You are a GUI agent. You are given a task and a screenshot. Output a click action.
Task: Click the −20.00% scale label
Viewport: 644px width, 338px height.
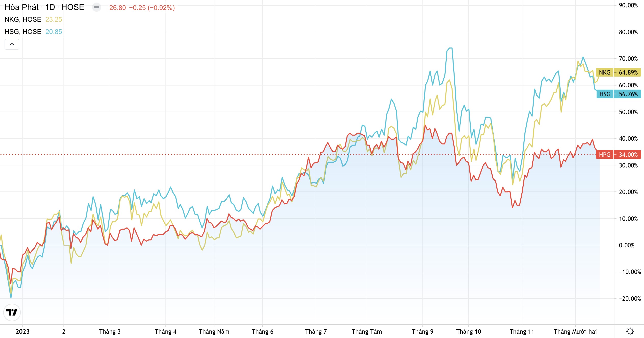(630, 299)
